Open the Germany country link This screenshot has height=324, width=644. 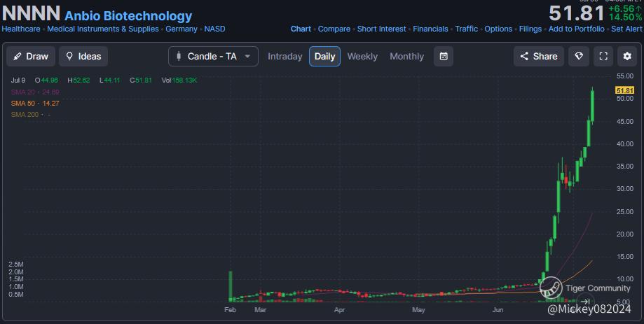point(181,29)
